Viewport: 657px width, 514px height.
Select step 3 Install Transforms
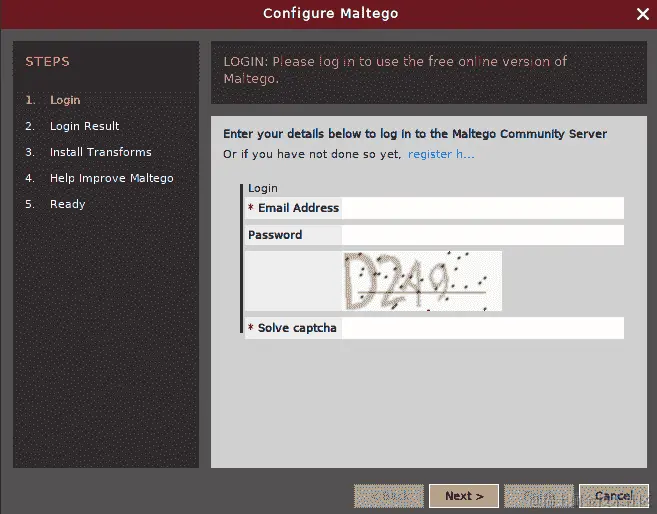coord(88,152)
